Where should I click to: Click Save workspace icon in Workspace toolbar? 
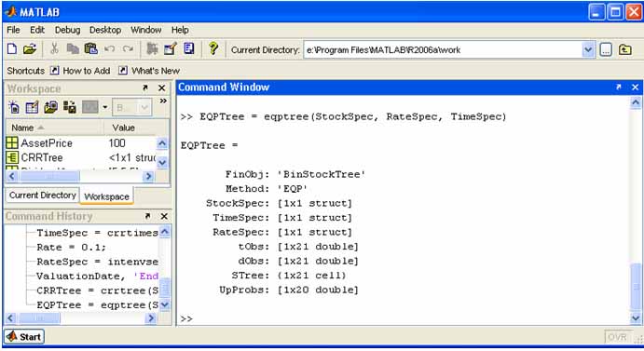pyautogui.click(x=69, y=108)
